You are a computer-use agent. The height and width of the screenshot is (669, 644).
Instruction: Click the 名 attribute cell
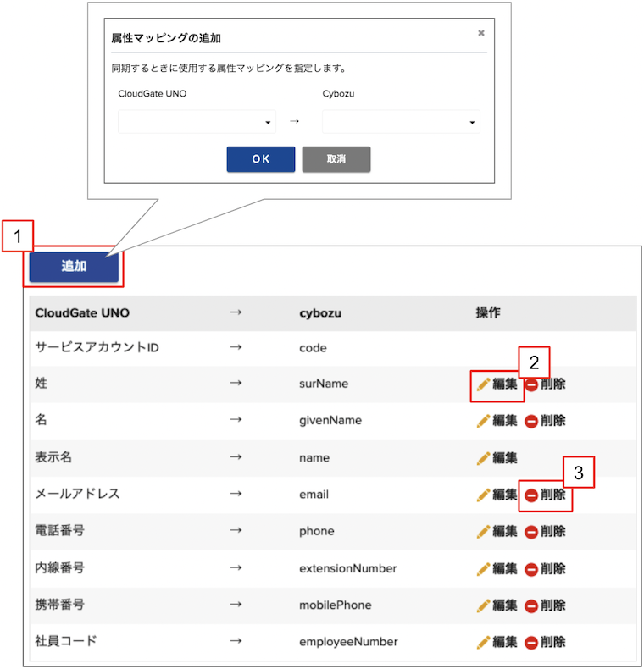[41, 420]
